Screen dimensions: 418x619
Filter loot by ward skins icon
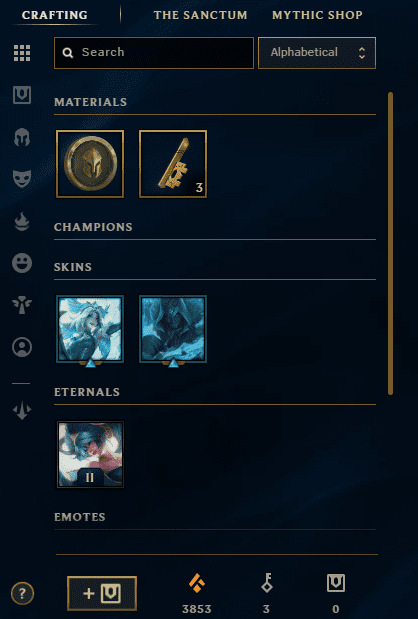[22, 305]
